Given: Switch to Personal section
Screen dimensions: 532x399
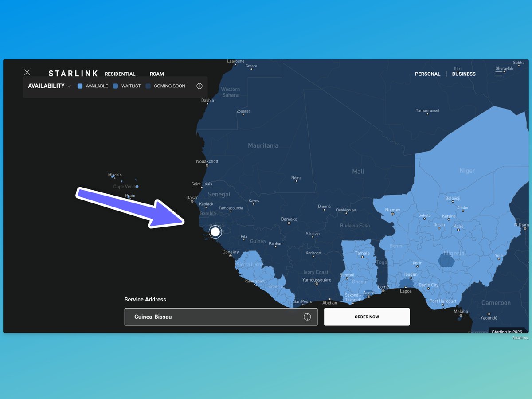Looking at the screenshot, I should tap(428, 74).
